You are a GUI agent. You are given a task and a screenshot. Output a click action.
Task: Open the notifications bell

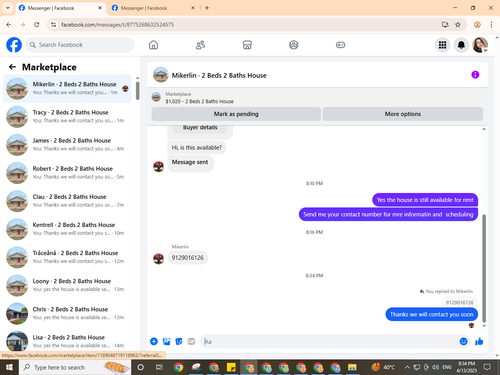tap(461, 45)
